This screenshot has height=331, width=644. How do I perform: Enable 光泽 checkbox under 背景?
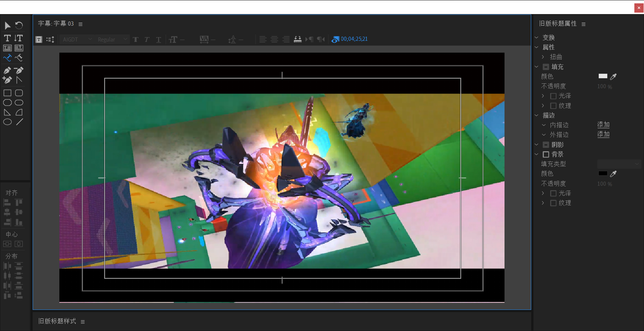click(x=553, y=193)
